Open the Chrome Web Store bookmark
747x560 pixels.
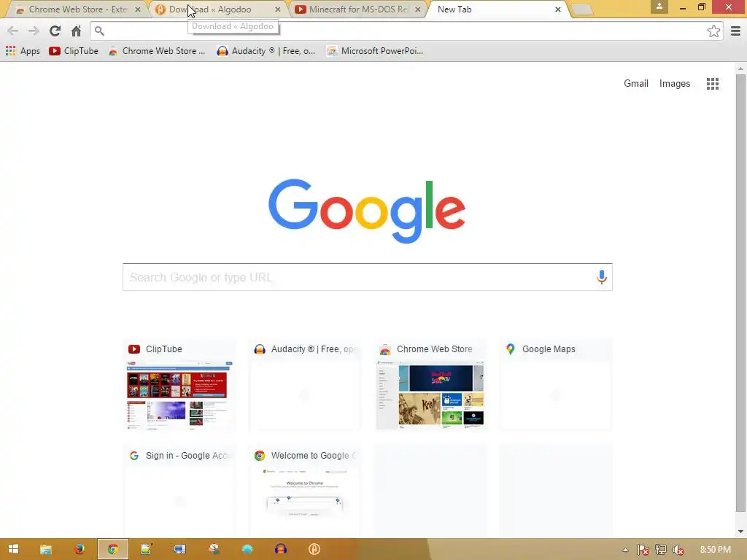point(157,51)
